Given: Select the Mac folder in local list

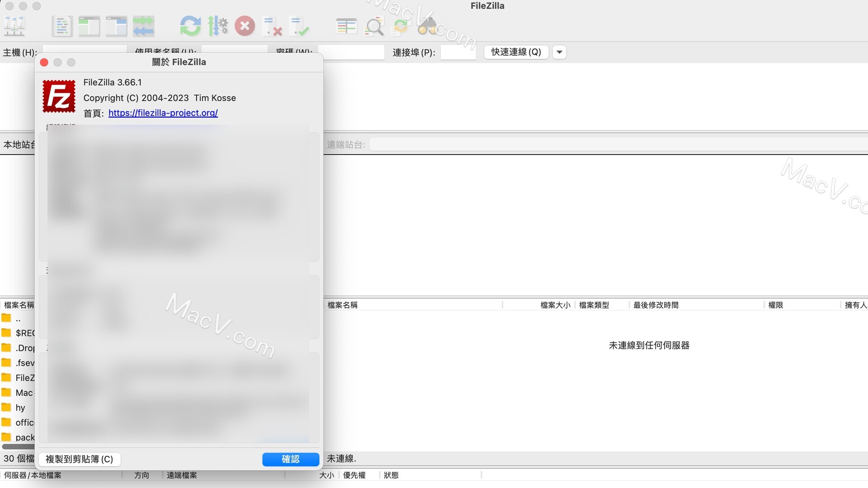Looking at the screenshot, I should pyautogui.click(x=18, y=393).
